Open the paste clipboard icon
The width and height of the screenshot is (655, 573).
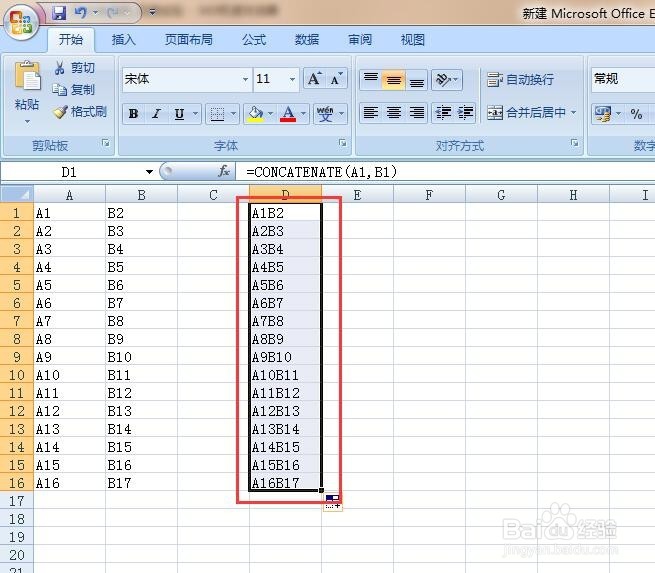coord(28,76)
